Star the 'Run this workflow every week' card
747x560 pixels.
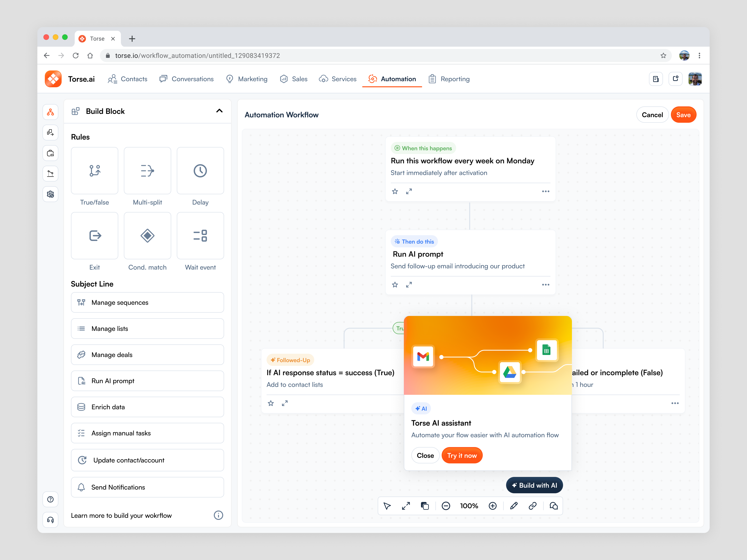coord(395,191)
